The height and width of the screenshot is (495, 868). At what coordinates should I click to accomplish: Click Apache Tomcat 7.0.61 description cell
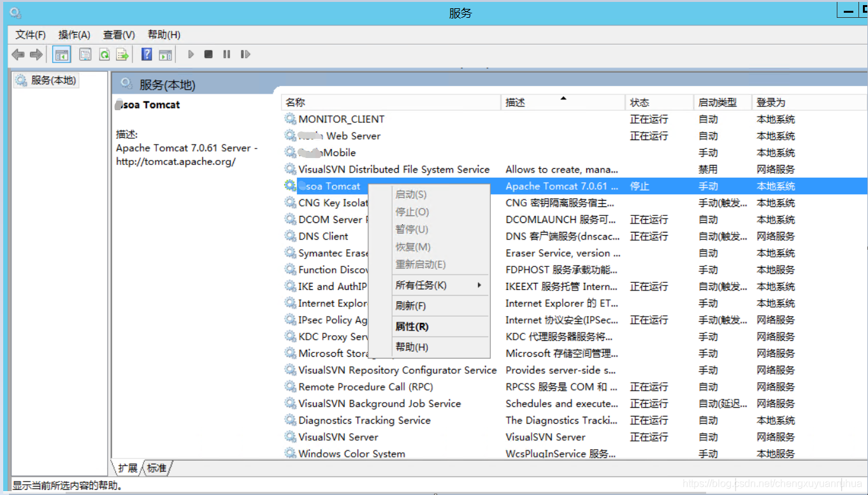(561, 186)
